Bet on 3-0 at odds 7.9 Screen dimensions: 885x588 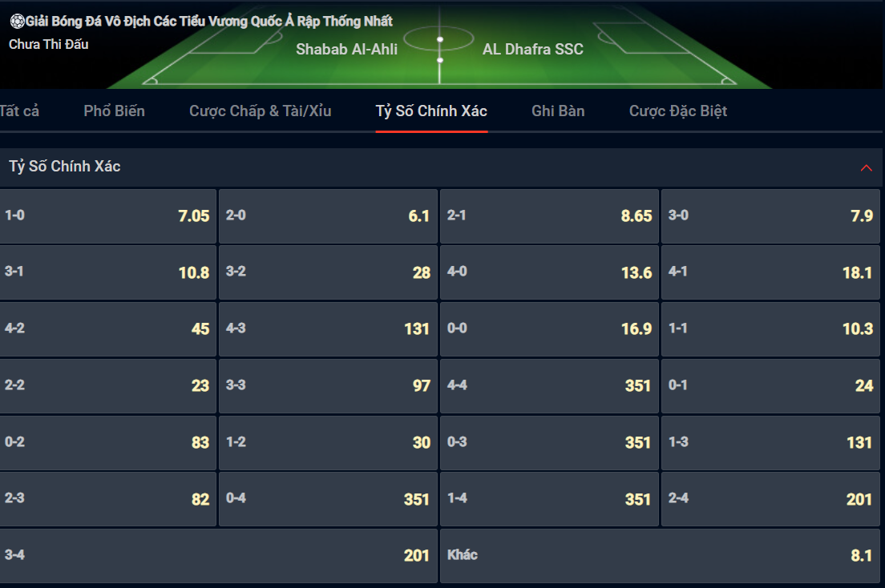(770, 216)
